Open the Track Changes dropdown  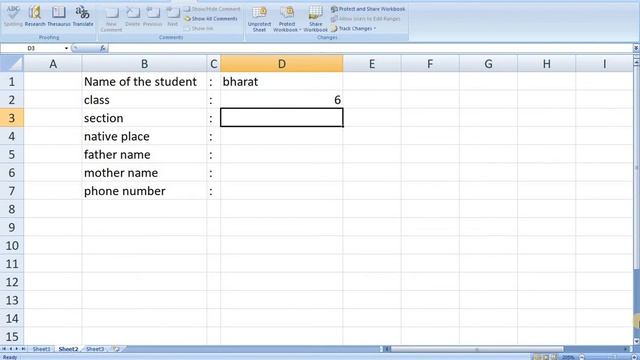pyautogui.click(x=353, y=29)
